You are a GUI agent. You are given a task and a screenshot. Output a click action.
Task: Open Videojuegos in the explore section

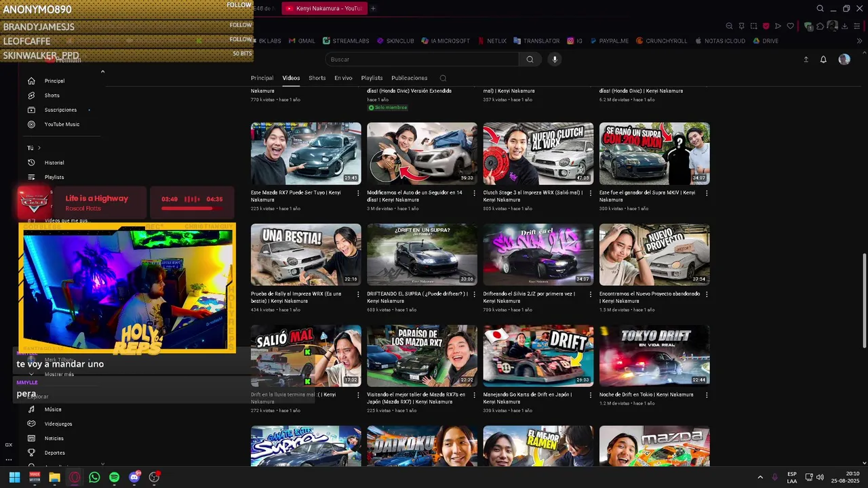coord(58,424)
